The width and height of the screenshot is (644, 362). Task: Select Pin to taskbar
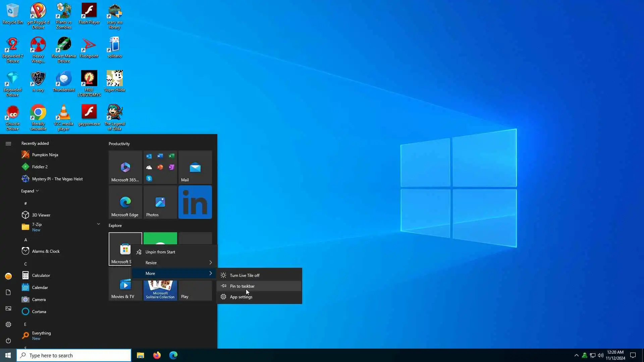coord(242,286)
